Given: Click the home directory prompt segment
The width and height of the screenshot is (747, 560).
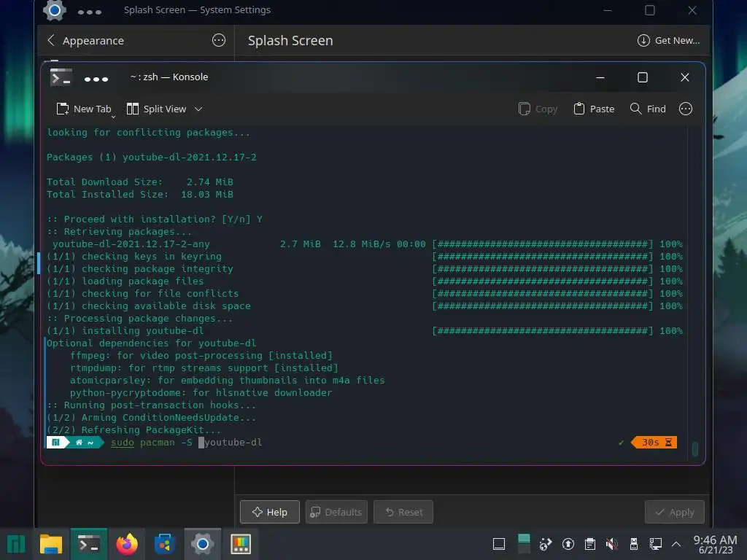Looking at the screenshot, I should click(84, 443).
